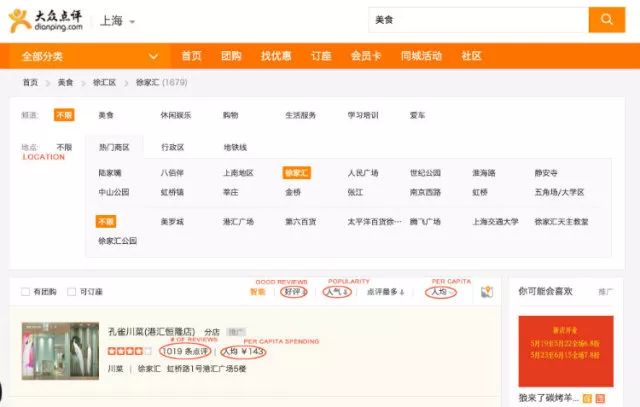The height and width of the screenshot is (407, 640).
Task: Select the 静安寺 area
Action: click(546, 173)
